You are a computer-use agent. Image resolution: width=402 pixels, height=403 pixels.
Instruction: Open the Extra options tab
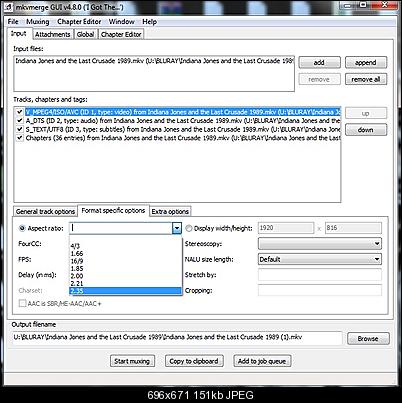[170, 211]
